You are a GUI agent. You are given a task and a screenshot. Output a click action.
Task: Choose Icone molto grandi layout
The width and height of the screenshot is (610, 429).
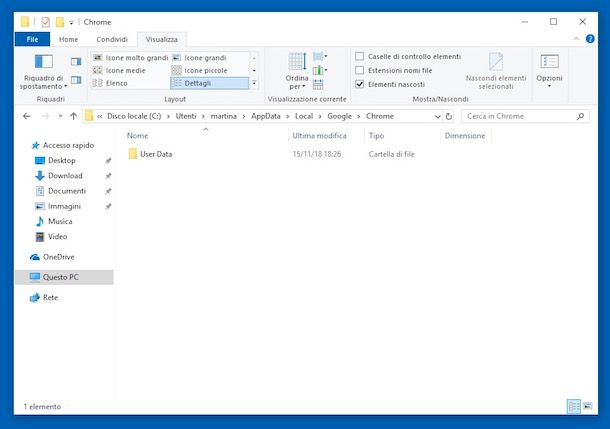tap(131, 58)
